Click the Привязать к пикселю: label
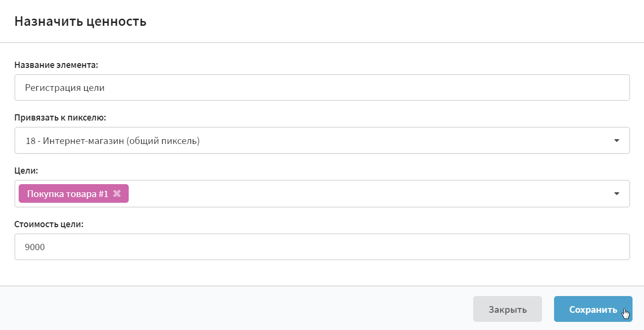The image size is (644, 330). click(x=60, y=118)
